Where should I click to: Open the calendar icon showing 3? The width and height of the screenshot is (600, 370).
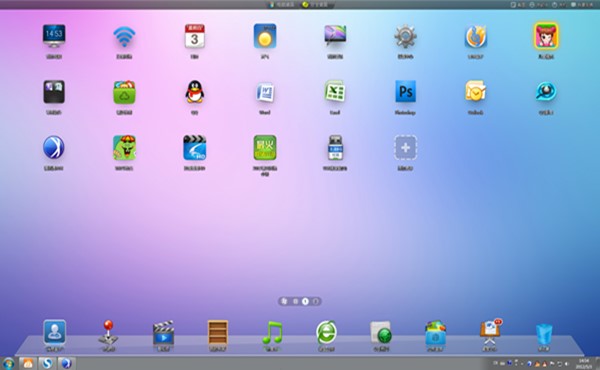[194, 36]
